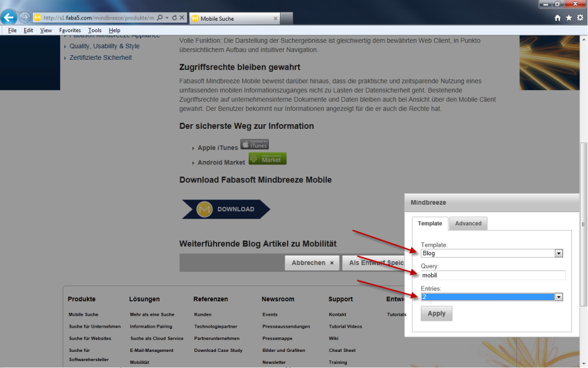Open the Help menu
Image resolution: width=588 pixels, height=368 pixels.
114,30
